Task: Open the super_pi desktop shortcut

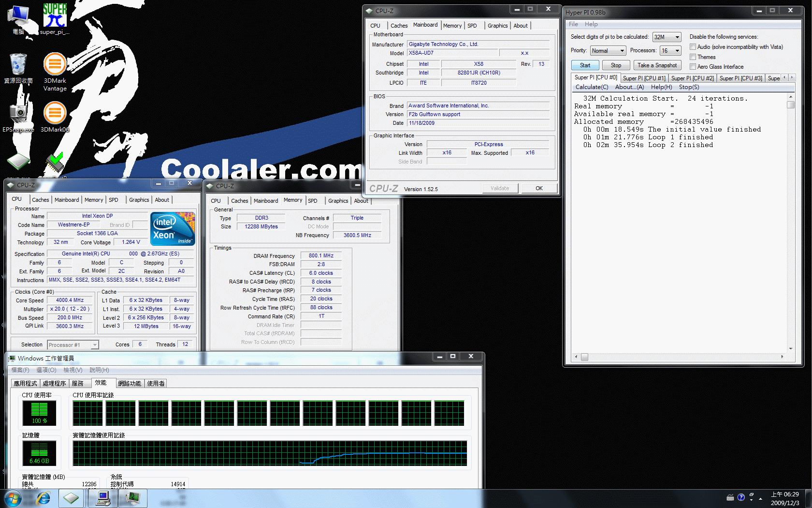Action: click(55, 19)
